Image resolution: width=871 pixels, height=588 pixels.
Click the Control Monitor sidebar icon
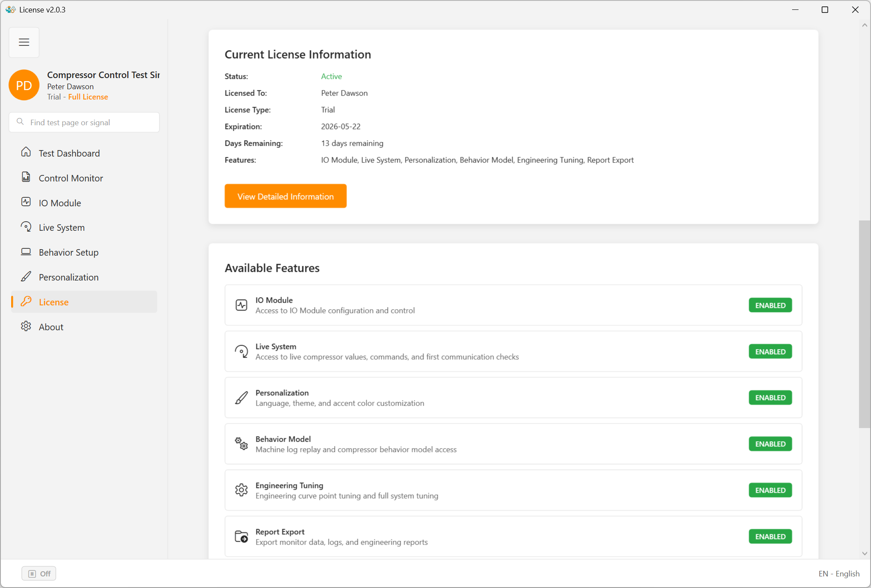click(x=26, y=177)
